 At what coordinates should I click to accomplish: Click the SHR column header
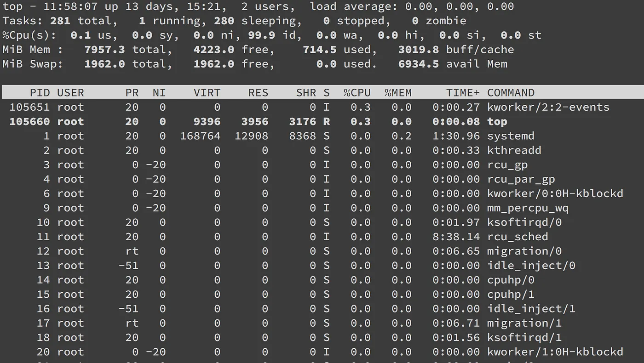click(x=306, y=93)
